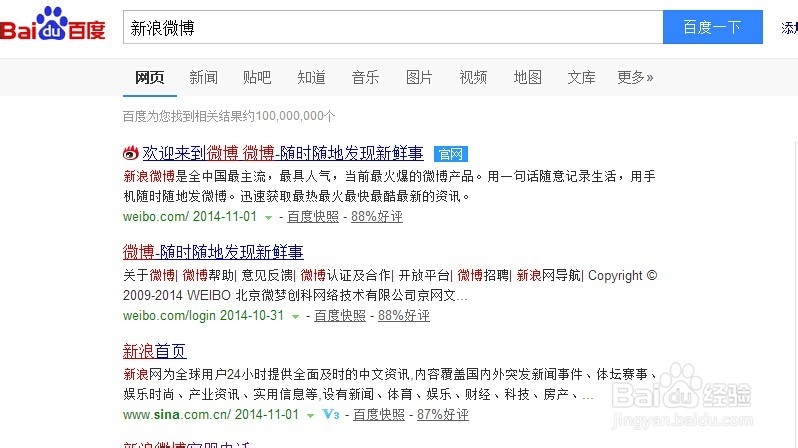Expand dropdown arrow after www.sina.com.cn/ 2014-11-01
The height and width of the screenshot is (448, 798).
tap(310, 415)
